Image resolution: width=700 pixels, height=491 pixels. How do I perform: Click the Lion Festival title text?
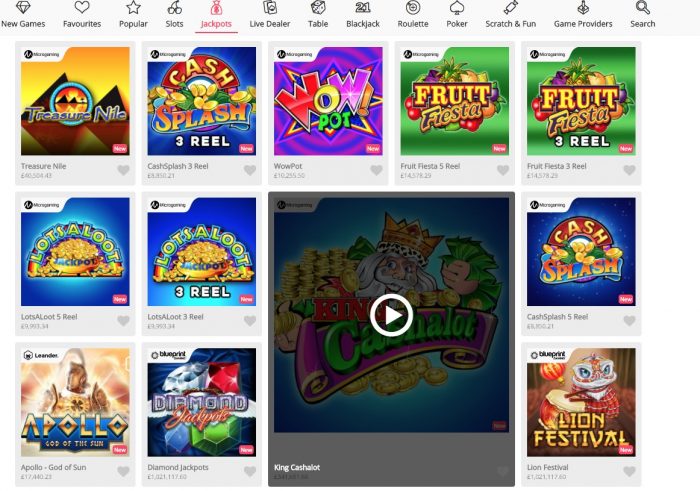coord(547,467)
